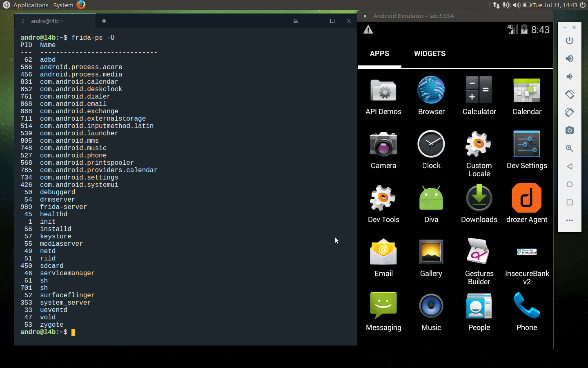Click the emulator power button
The image size is (588, 368).
point(569,40)
